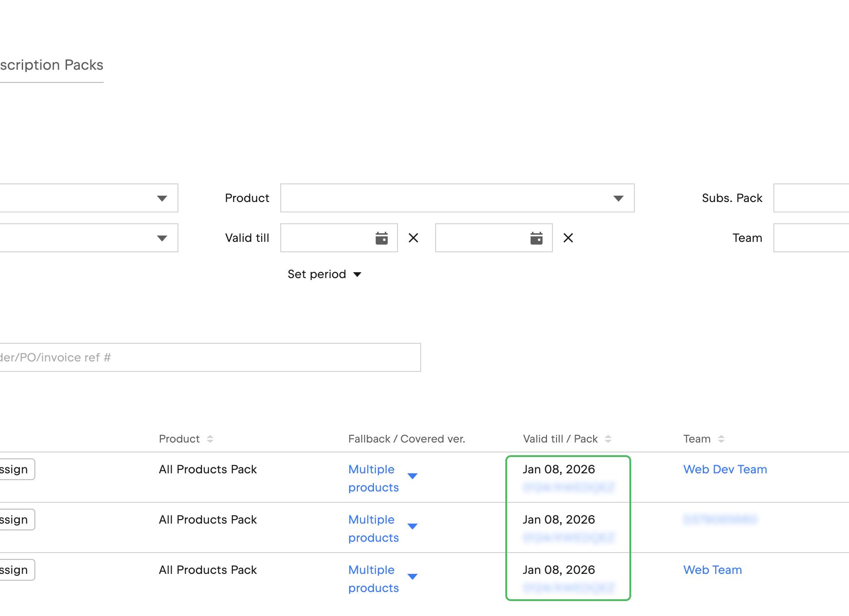Screen dimensions: 849x616
Task: Sort table by Team column
Action: pyautogui.click(x=721, y=439)
